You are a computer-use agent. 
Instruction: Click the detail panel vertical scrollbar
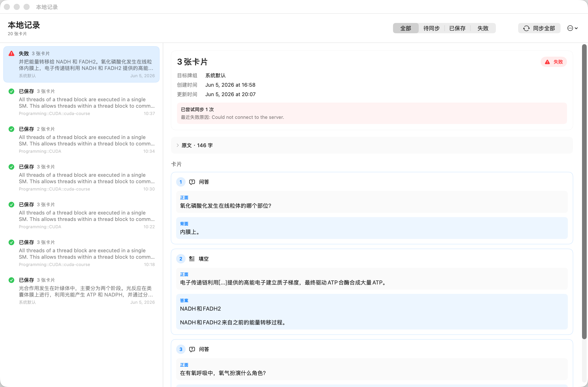[x=584, y=192]
